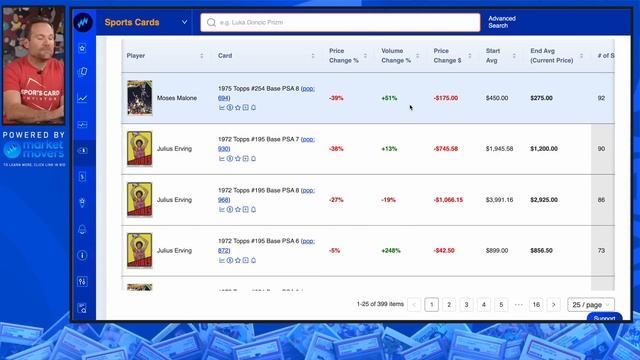This screenshot has width=640, height=360.
Task: Add Erving PSA 8 card to collection icon
Action: [x=245, y=209]
